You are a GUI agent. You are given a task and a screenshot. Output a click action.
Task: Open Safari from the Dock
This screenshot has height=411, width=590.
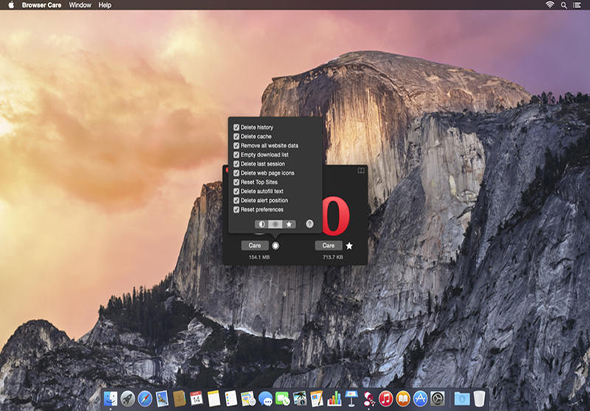click(145, 399)
